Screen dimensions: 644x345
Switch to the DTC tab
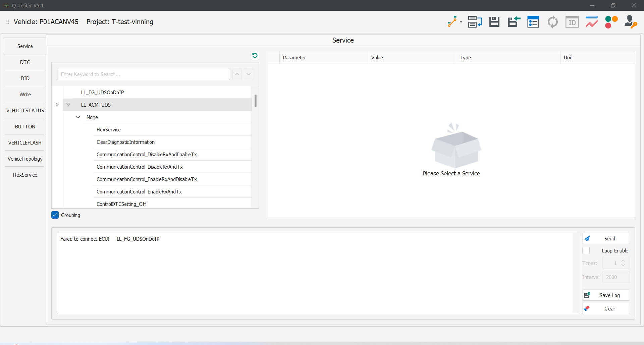click(x=25, y=62)
